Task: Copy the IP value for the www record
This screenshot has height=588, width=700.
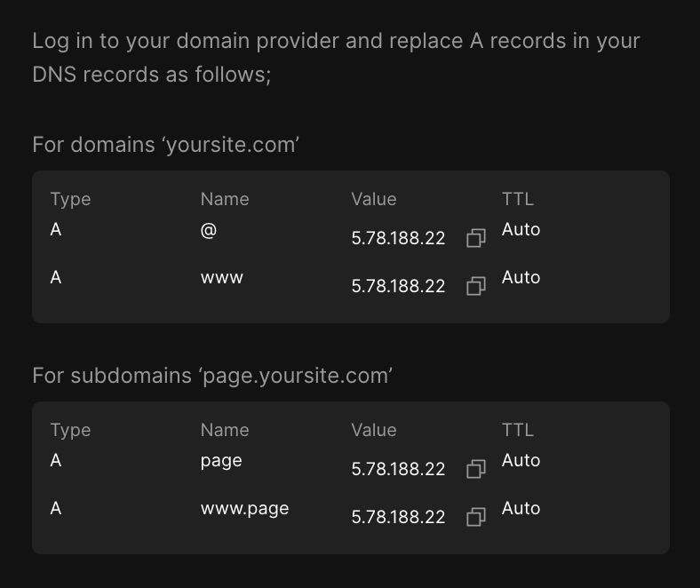Action: coord(476,286)
